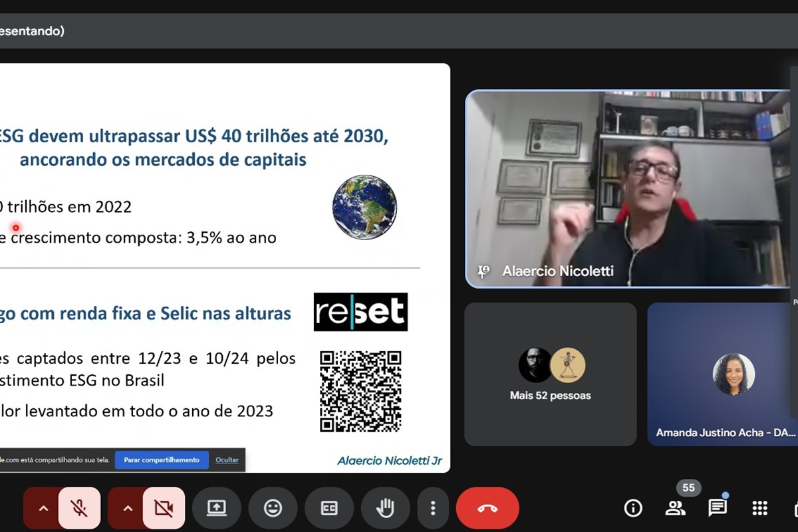The height and width of the screenshot is (532, 798).
Task: Turn on the camera
Action: pyautogui.click(x=164, y=509)
